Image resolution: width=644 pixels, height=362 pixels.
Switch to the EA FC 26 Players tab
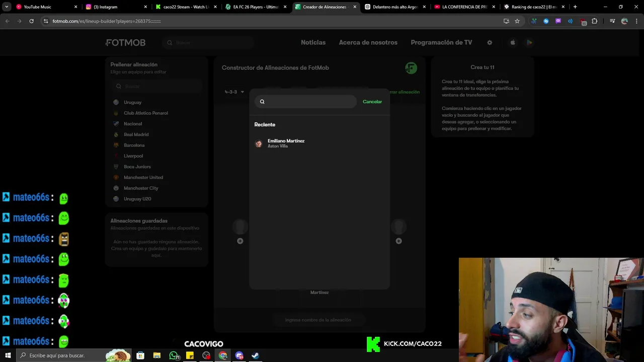click(255, 7)
